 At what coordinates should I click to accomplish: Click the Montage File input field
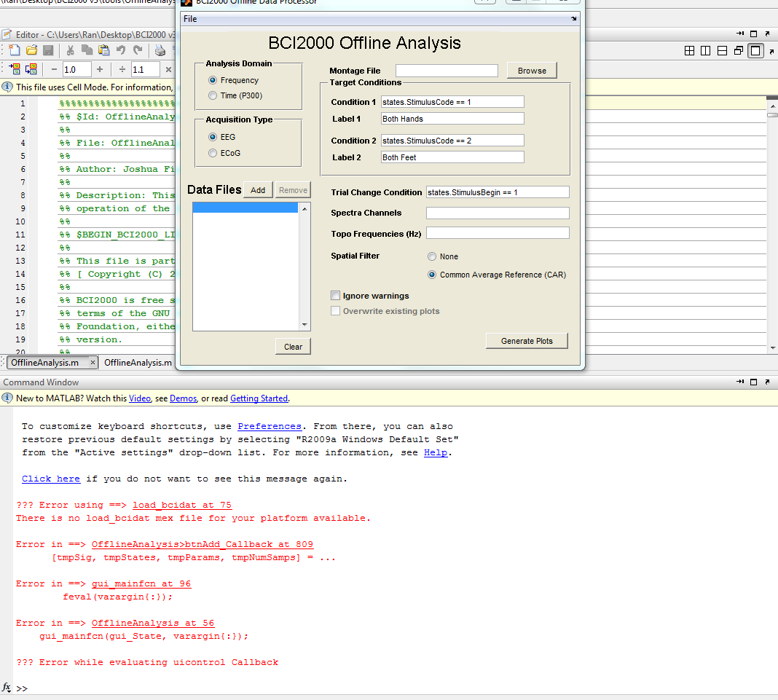coord(447,71)
